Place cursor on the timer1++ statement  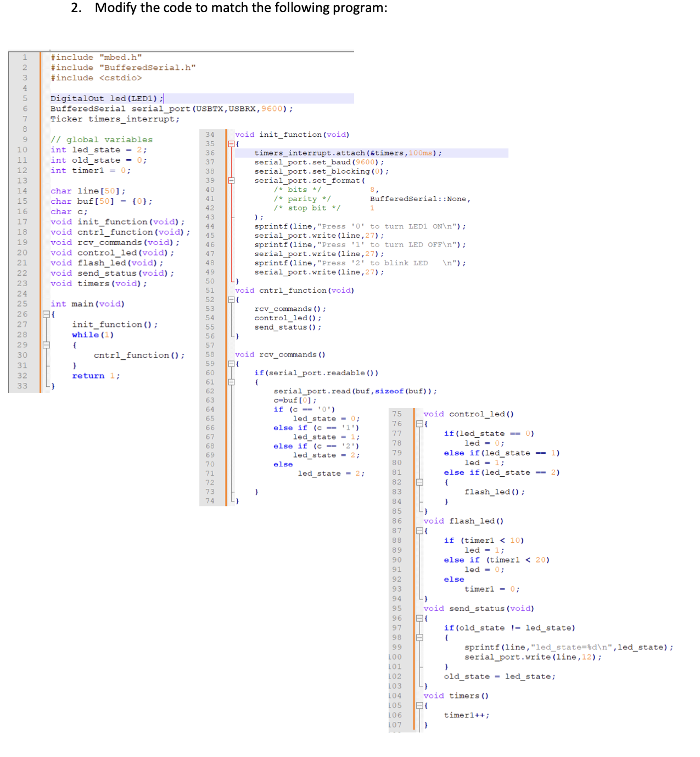(x=466, y=715)
